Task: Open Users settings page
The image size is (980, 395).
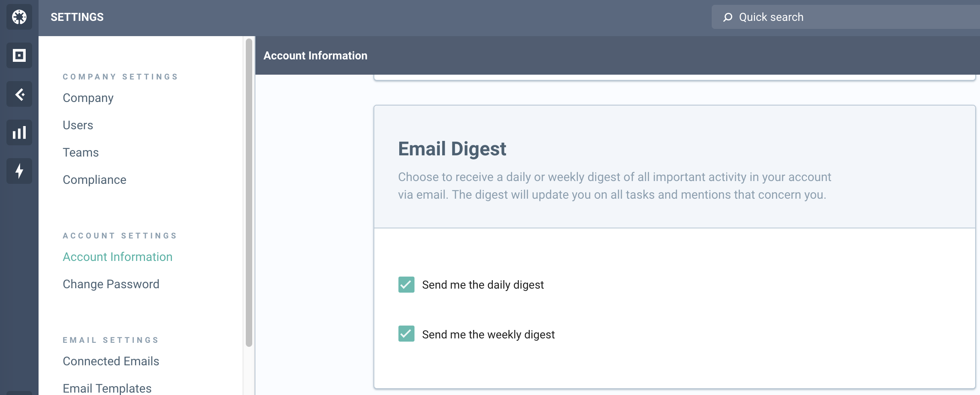Action: [78, 125]
